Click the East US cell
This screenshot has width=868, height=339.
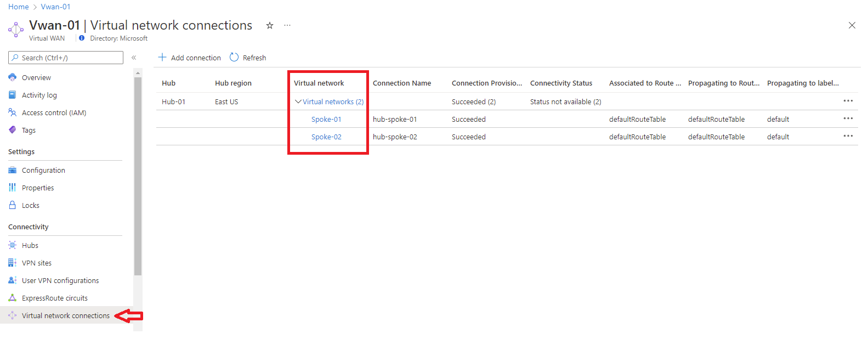click(x=226, y=102)
